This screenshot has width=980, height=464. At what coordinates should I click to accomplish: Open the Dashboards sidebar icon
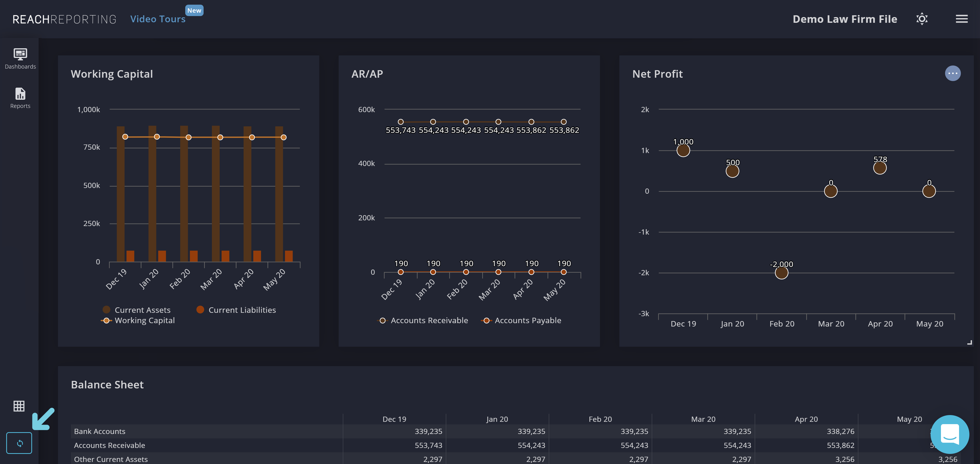point(20,59)
